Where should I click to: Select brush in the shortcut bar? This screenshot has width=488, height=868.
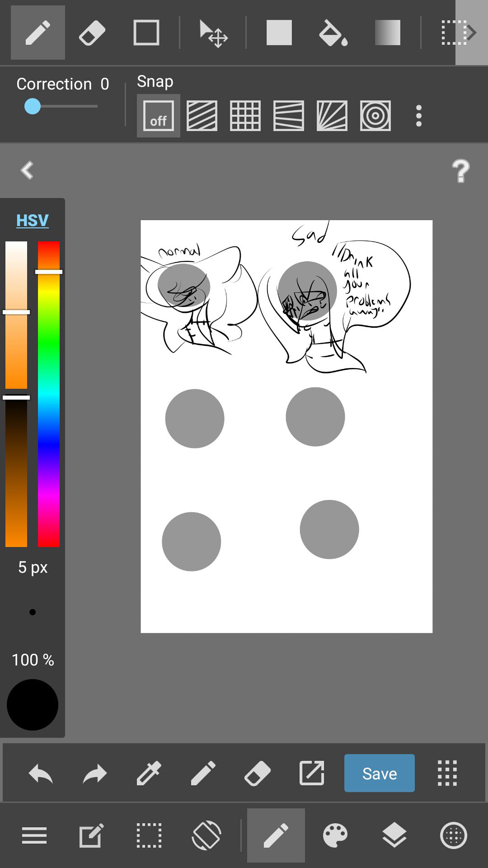[203, 773]
